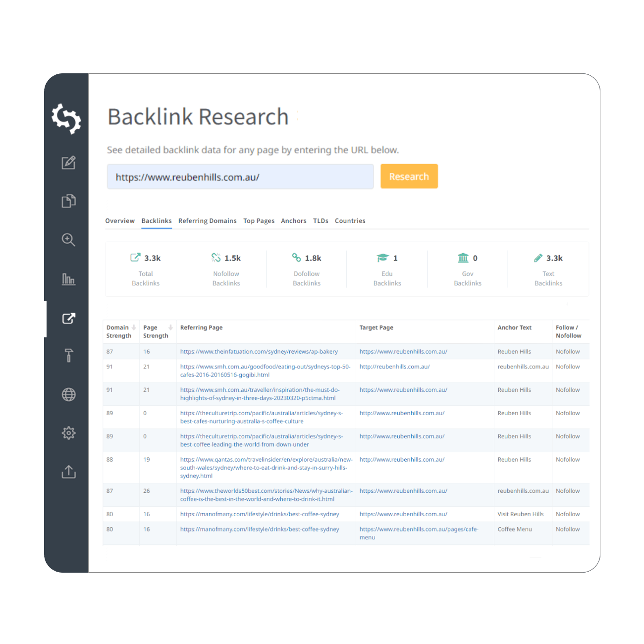This screenshot has width=644, height=644.
Task: Click the orange Research button
Action: [409, 176]
